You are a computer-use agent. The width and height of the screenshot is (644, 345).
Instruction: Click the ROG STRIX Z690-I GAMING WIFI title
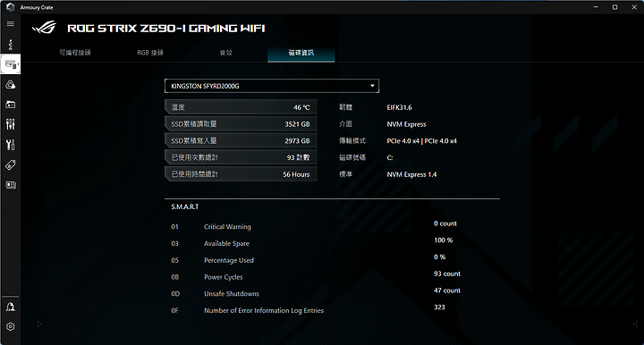point(166,29)
